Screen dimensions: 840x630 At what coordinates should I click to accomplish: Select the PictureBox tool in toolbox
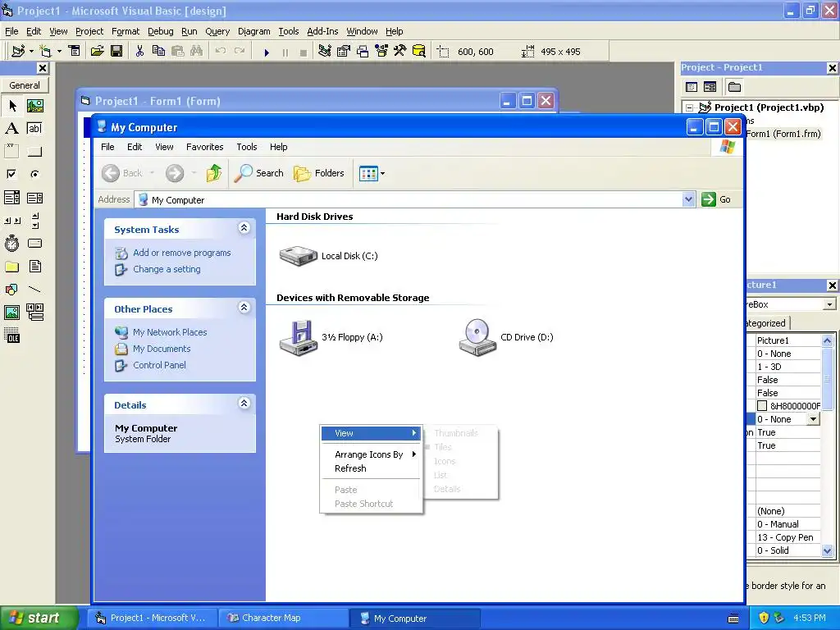[35, 106]
